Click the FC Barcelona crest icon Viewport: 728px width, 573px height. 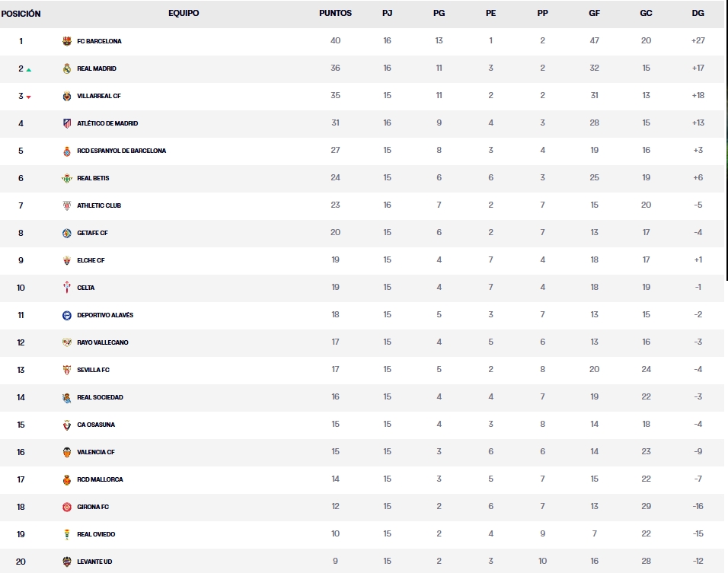tap(67, 41)
